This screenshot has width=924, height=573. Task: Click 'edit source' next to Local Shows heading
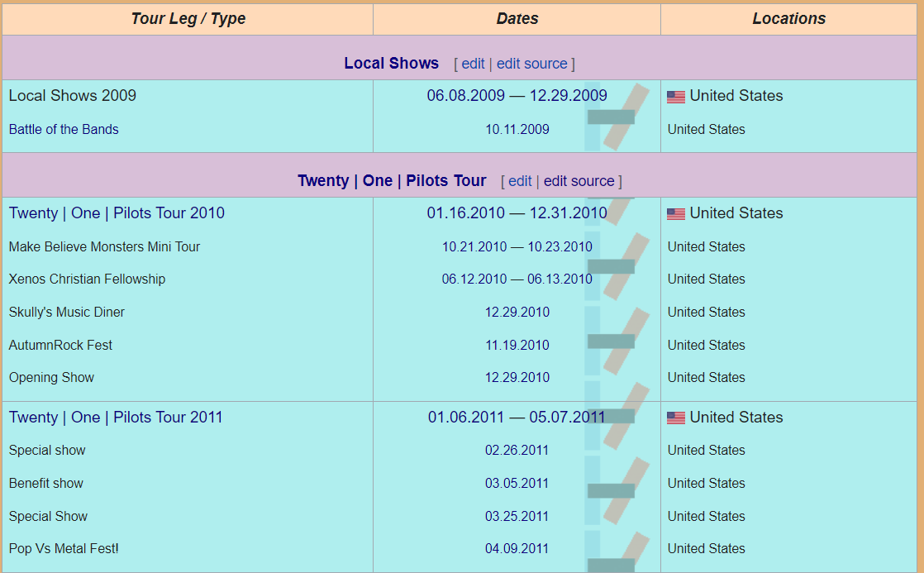pyautogui.click(x=531, y=64)
